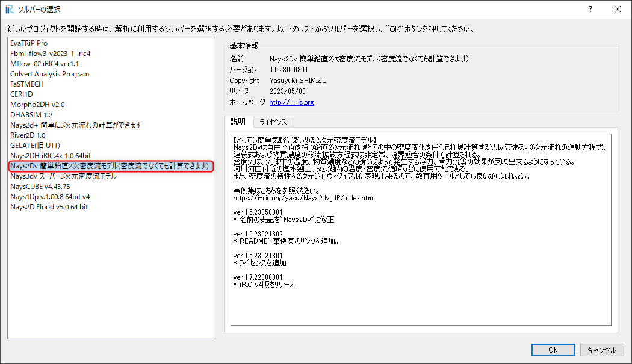Switch to the 説明 tab
Image resolution: width=632 pixels, height=364 pixels.
[238, 122]
